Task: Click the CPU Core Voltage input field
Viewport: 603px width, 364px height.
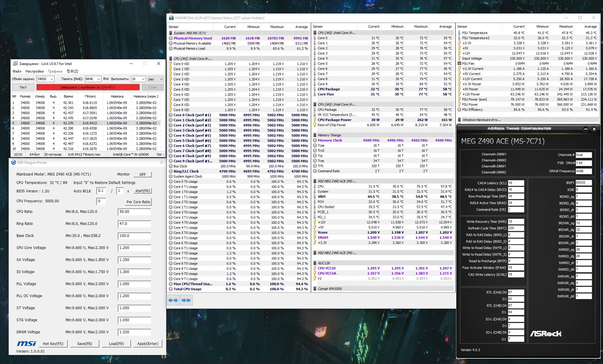Action: (x=134, y=248)
